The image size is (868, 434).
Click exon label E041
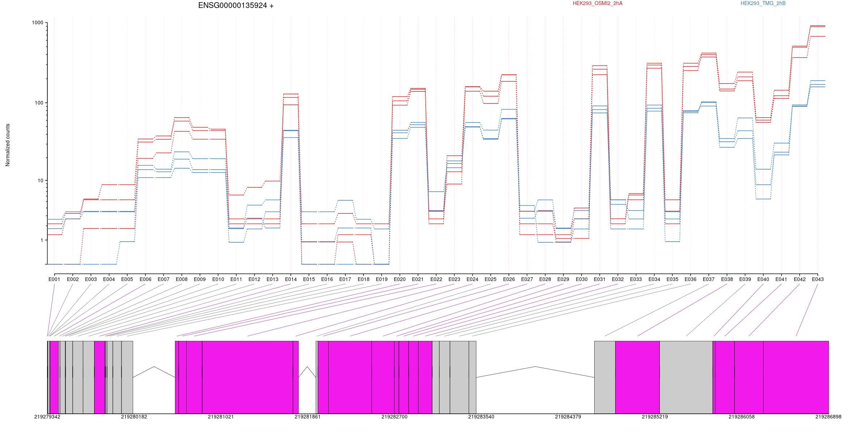click(781, 279)
